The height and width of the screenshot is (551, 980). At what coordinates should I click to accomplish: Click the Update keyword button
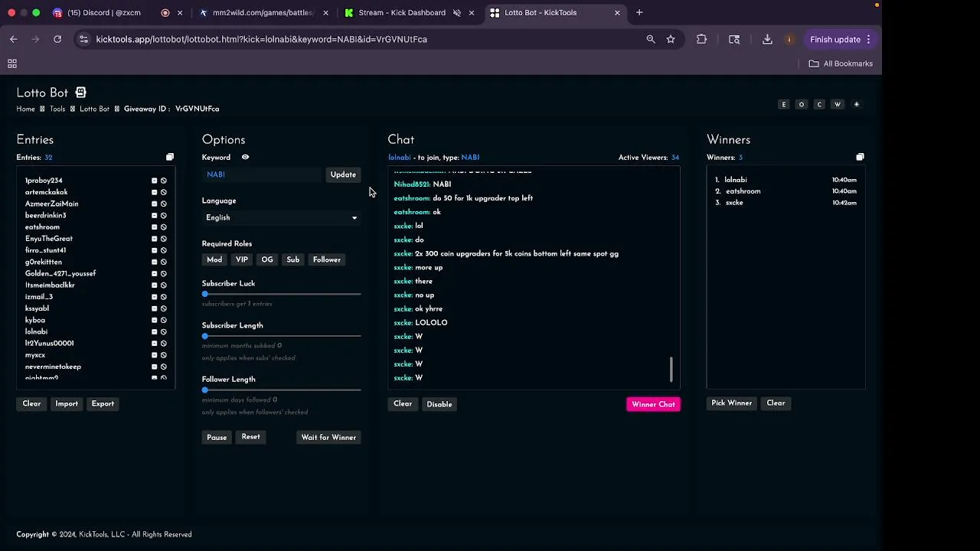pos(343,174)
